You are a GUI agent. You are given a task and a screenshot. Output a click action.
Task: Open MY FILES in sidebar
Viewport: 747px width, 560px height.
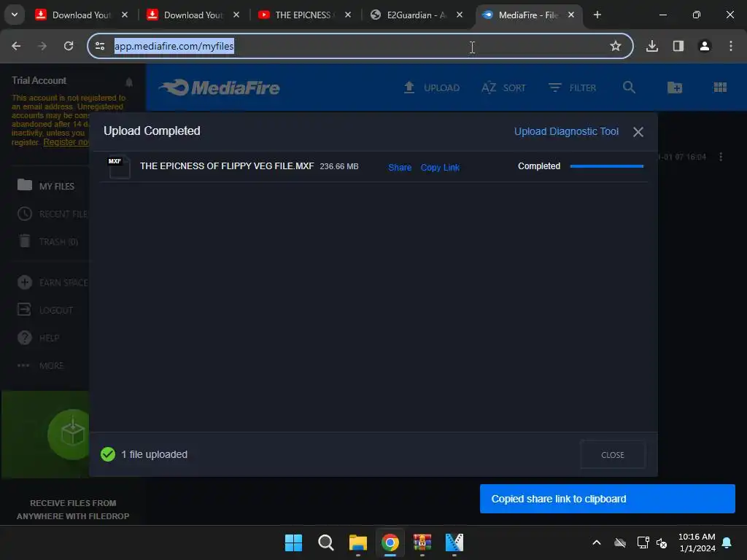coord(46,186)
